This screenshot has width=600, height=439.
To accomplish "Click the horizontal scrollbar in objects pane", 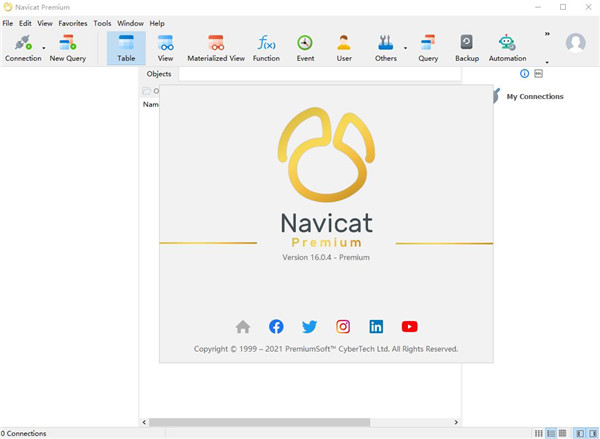I will pos(260,422).
